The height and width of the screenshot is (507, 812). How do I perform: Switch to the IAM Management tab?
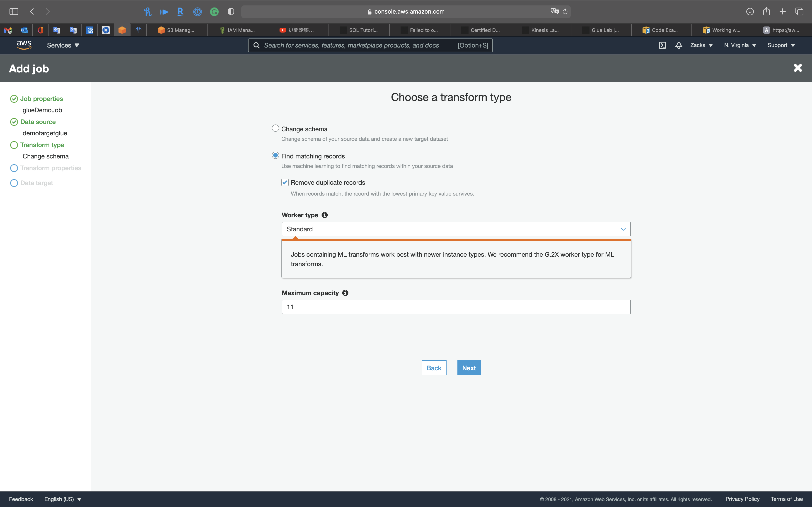(238, 30)
